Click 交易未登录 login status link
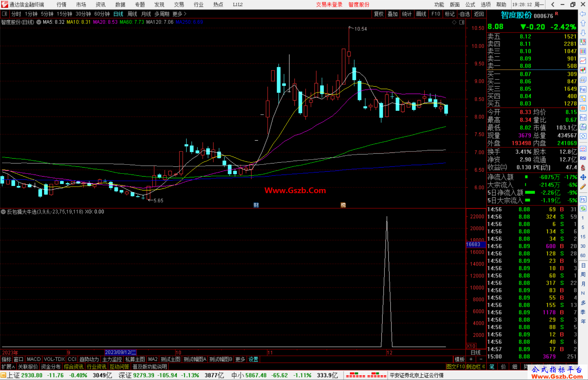 coord(329,5)
